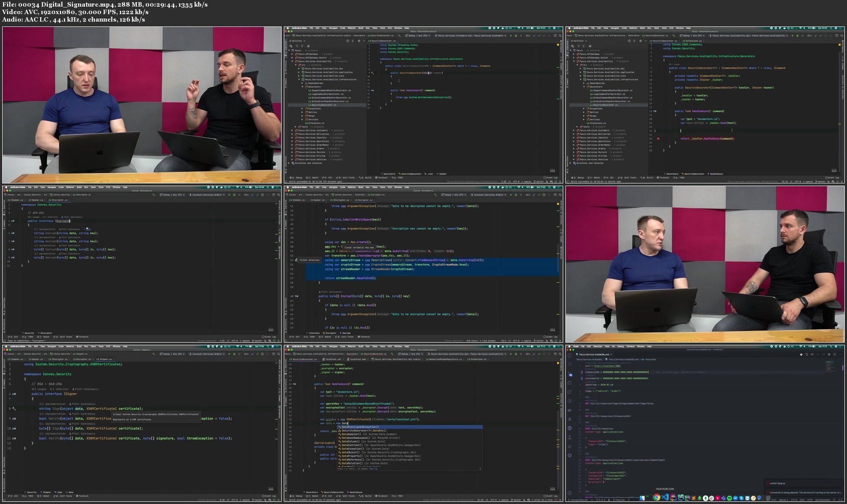Click split editor icon in VS Code frame
The width and height of the screenshot is (847, 504).
pyautogui.click(x=835, y=355)
